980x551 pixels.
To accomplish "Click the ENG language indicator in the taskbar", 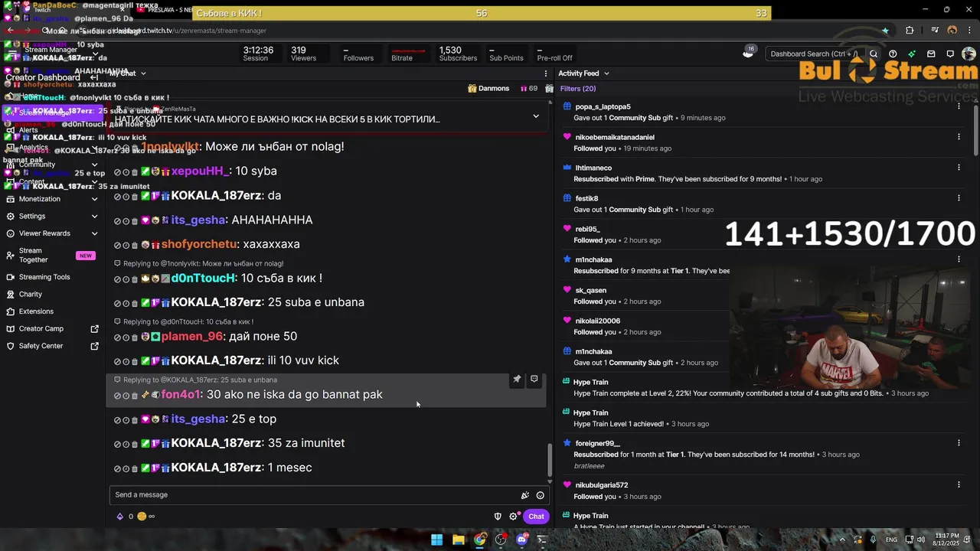I will tap(891, 540).
